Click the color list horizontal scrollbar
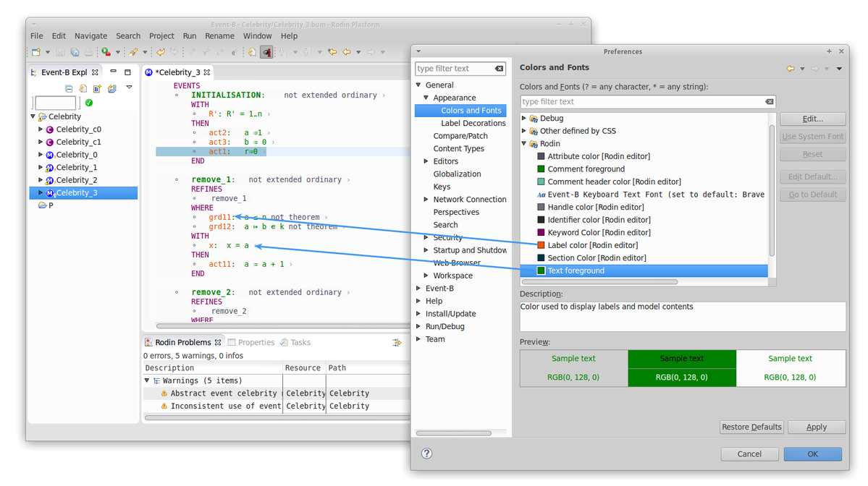The height and width of the screenshot is (486, 868). point(600,282)
